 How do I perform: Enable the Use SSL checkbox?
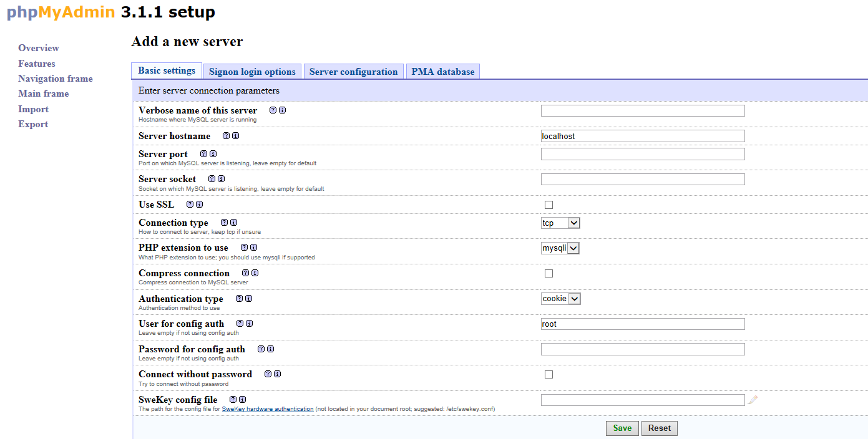(x=549, y=204)
